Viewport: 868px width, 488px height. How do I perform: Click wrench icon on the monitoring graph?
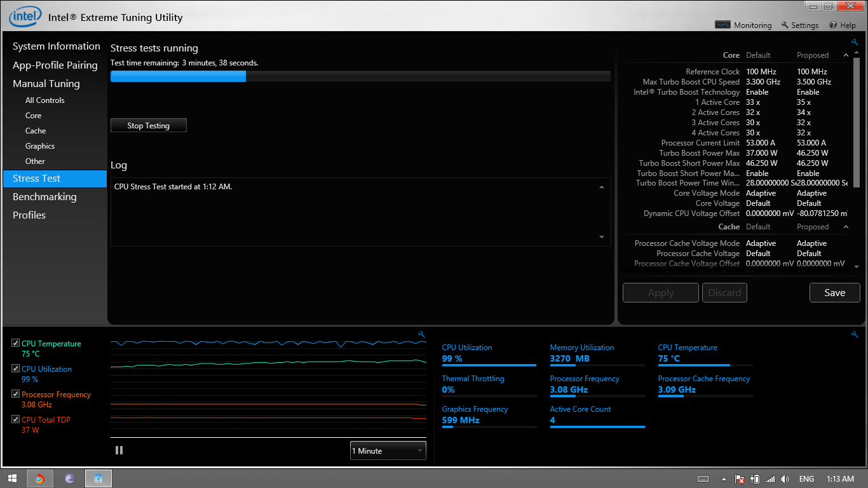[x=421, y=334]
